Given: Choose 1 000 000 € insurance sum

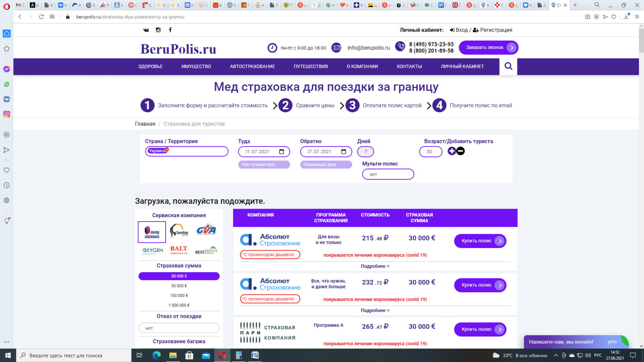Looking at the screenshot, I should click(x=179, y=305).
